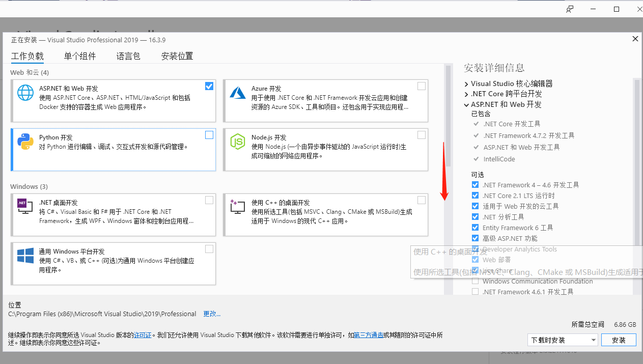
Task: Click the Web 和云 (4) section header
Action: click(x=30, y=73)
